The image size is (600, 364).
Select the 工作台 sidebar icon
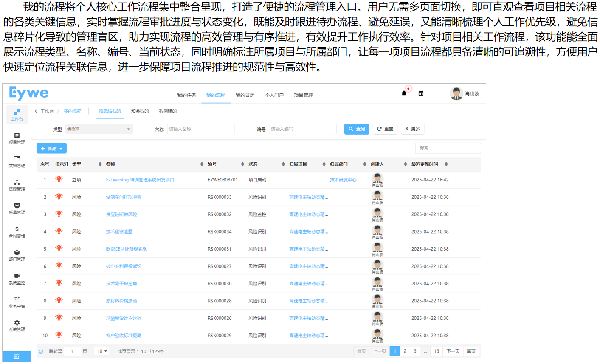pyautogui.click(x=17, y=114)
